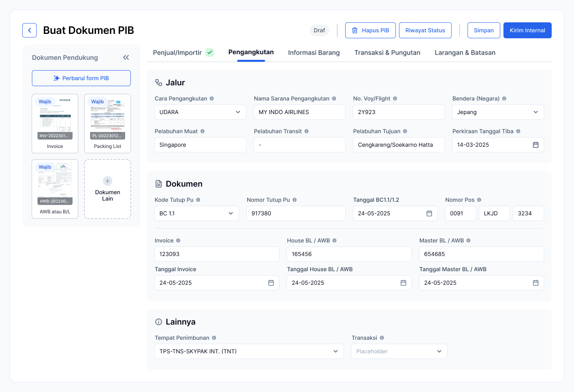The image size is (574, 392).
Task: Open calendar for Tanggal House BL / AWB
Action: point(403,283)
